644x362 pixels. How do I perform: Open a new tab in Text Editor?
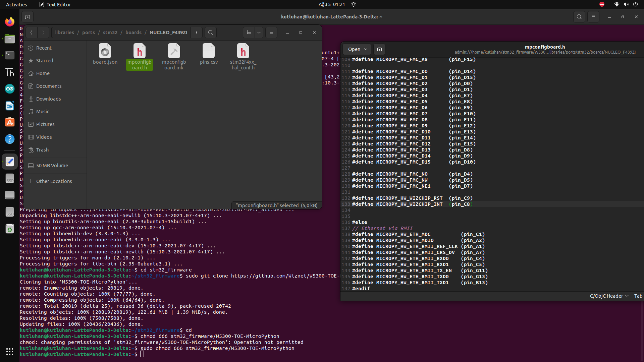pos(379,49)
